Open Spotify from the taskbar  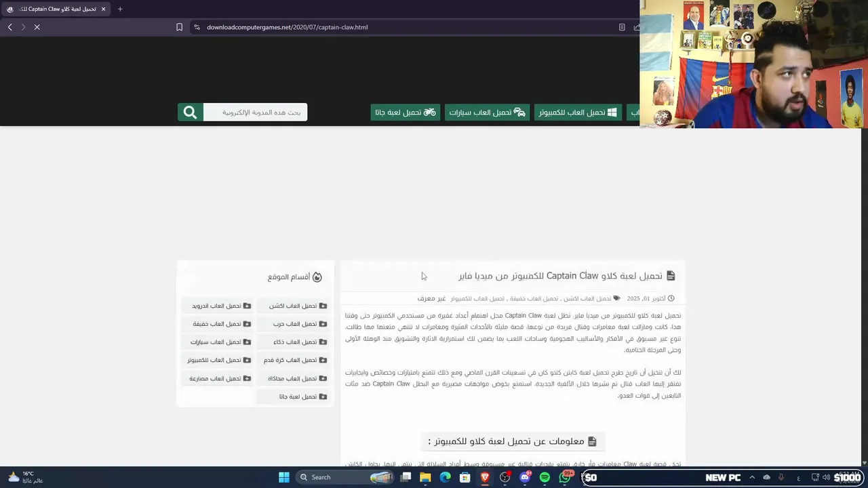pos(545,477)
